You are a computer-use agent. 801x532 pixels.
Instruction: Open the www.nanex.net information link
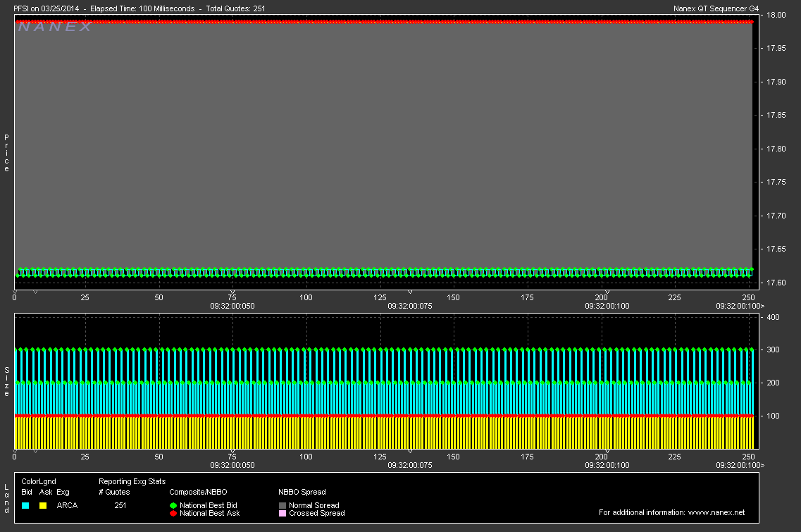(x=716, y=512)
